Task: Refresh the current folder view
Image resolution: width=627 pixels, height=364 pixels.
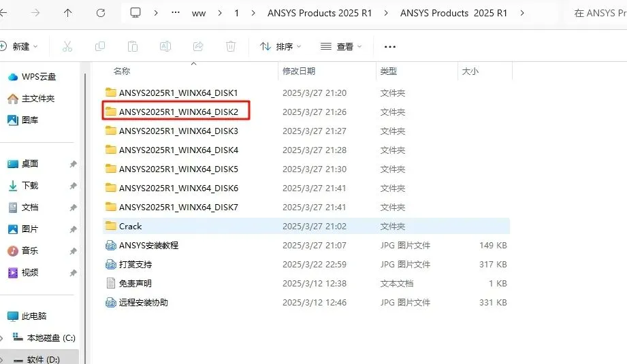Action: click(x=101, y=13)
